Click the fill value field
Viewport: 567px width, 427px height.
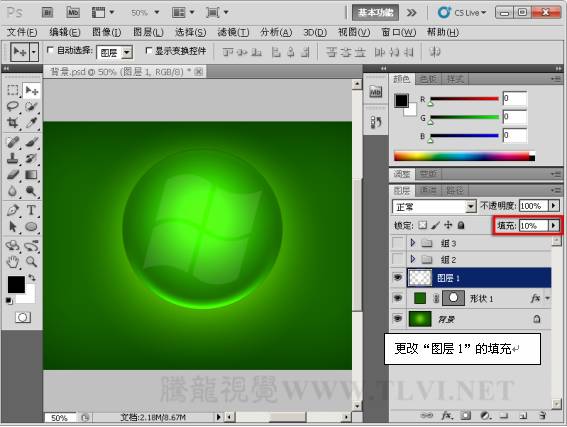[534, 225]
